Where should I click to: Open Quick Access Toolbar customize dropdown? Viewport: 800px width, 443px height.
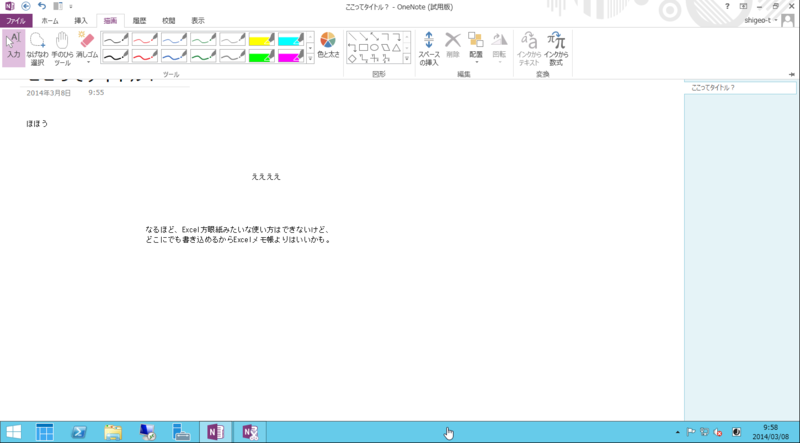[70, 7]
